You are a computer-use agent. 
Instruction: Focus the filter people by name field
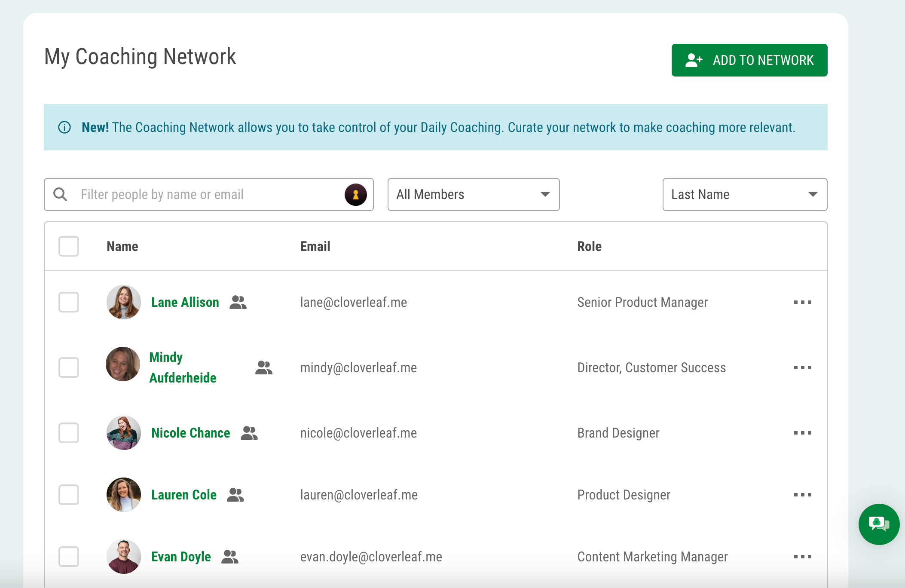206,195
